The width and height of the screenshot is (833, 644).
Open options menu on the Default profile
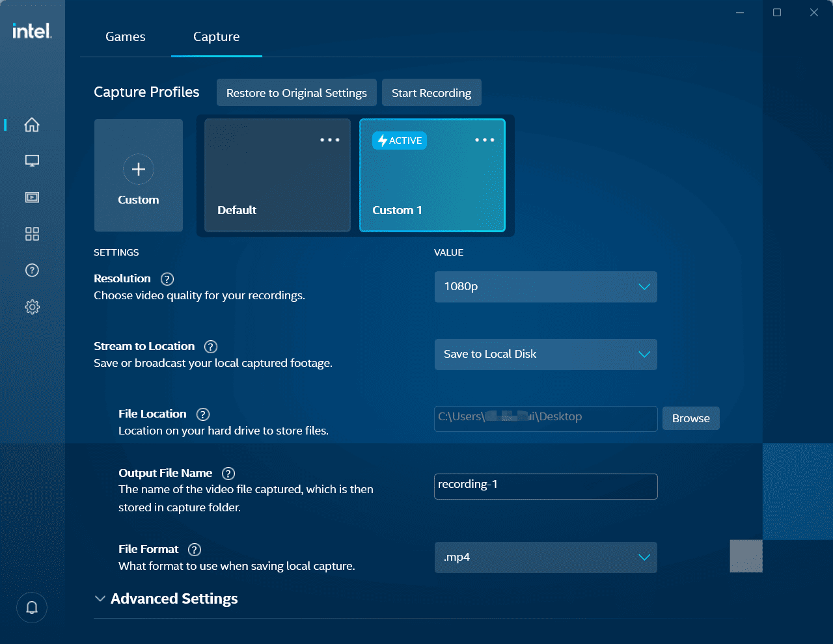point(330,139)
